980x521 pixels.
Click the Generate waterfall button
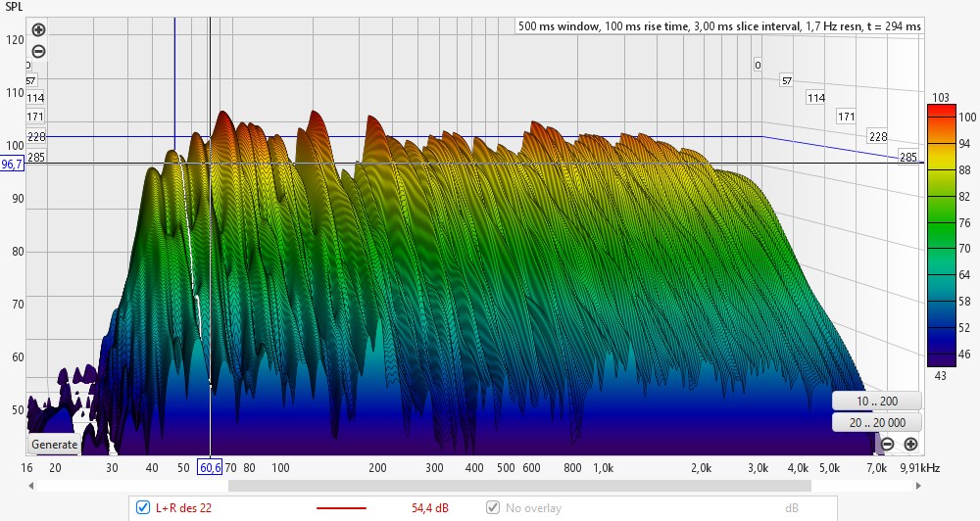54,445
